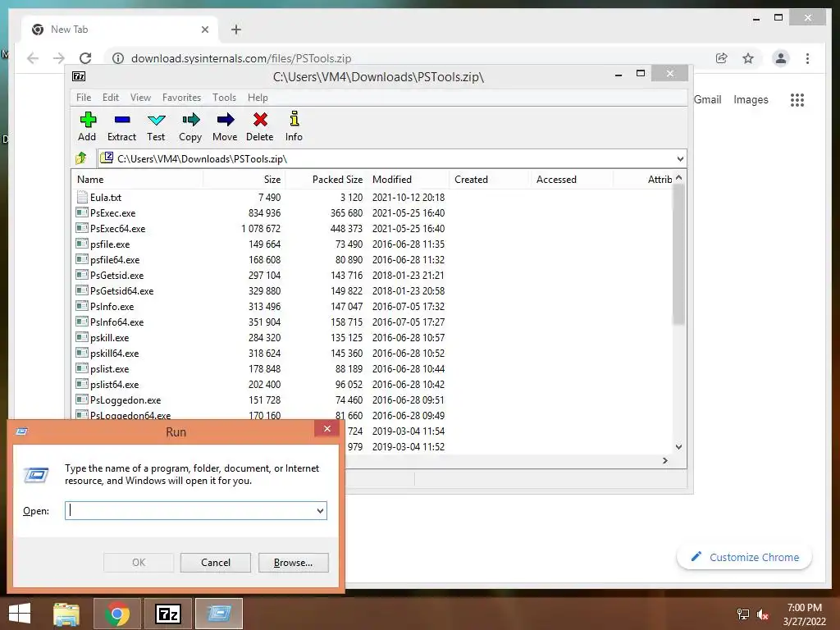
Task: Share this page from the address bar
Action: (722, 58)
